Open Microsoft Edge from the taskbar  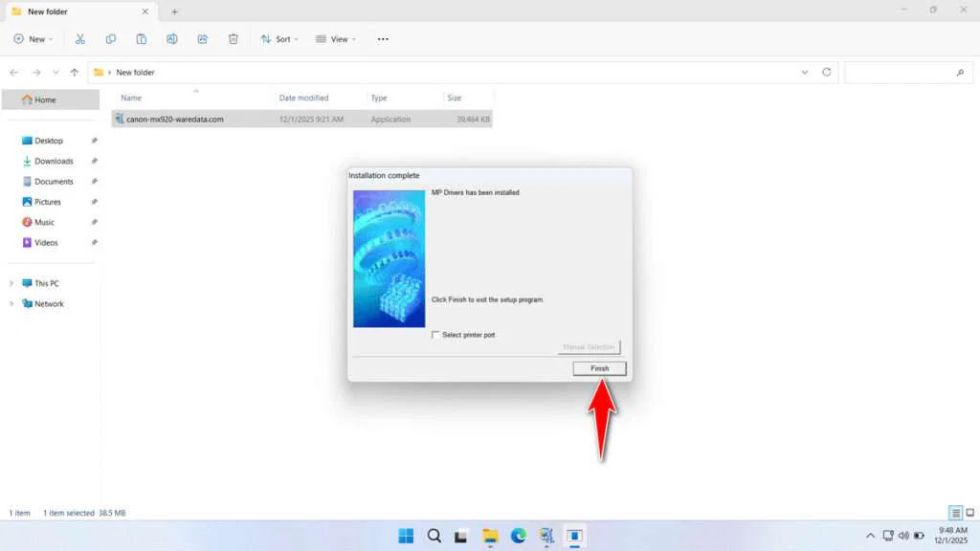tap(519, 536)
